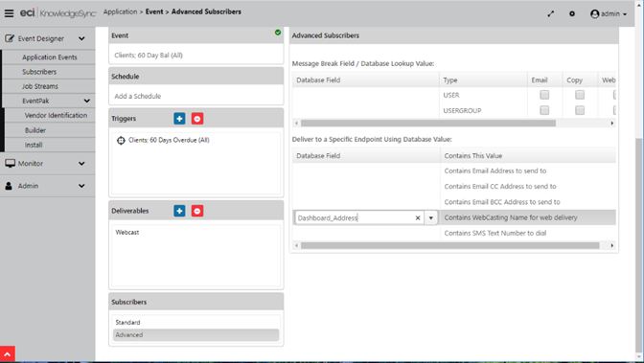
Task: Click the 'Contains This Value' column header
Action: (528, 155)
